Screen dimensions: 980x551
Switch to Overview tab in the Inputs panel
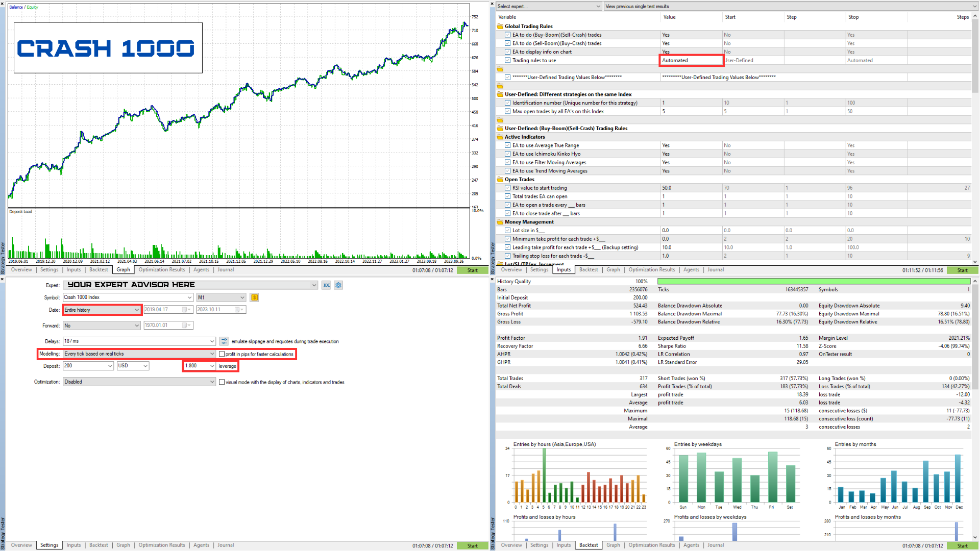pos(511,270)
